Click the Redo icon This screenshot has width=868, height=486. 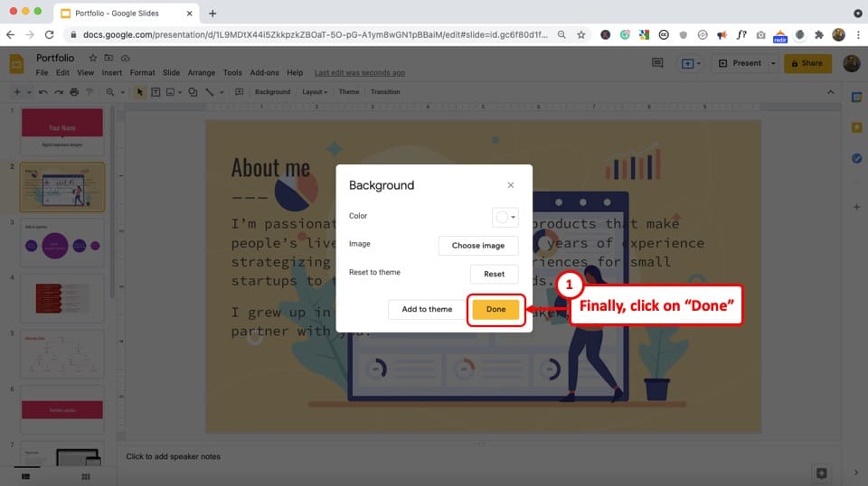pyautogui.click(x=58, y=92)
